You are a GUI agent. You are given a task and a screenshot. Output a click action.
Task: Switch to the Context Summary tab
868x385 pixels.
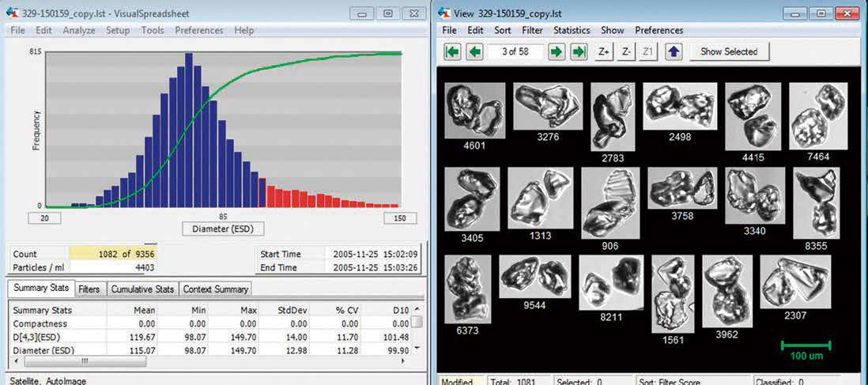pyautogui.click(x=216, y=289)
